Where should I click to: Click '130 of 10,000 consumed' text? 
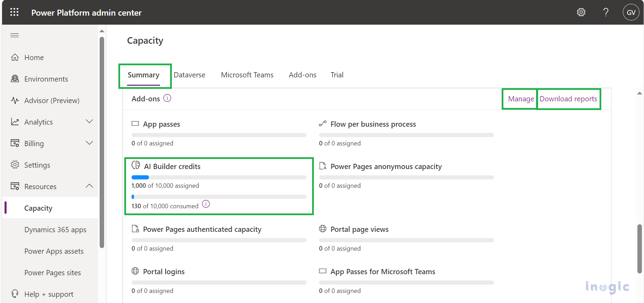165,206
